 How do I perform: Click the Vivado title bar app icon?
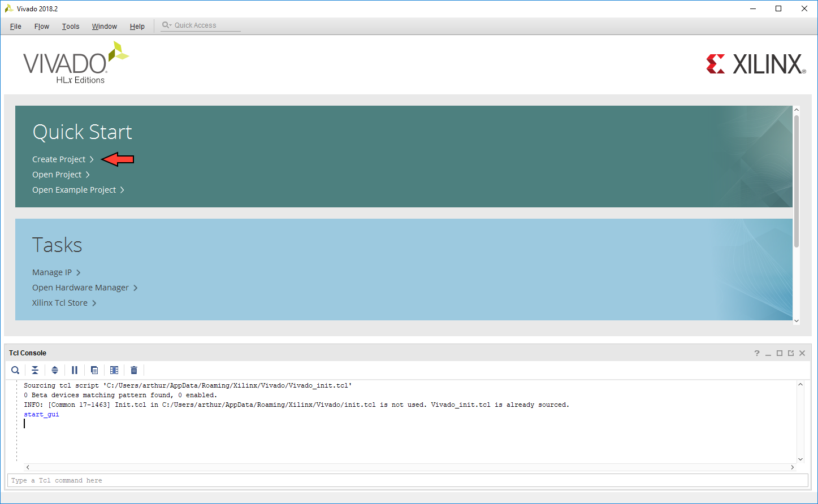9,8
